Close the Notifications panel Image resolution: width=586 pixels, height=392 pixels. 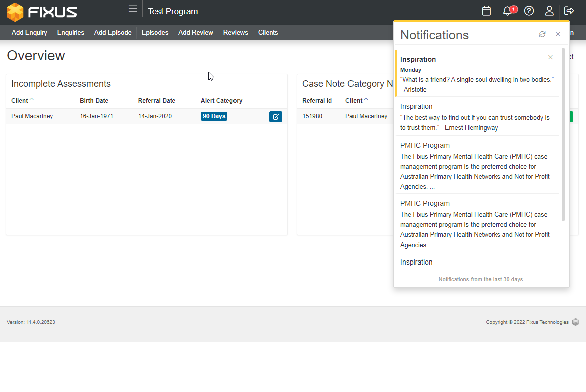[x=558, y=34]
